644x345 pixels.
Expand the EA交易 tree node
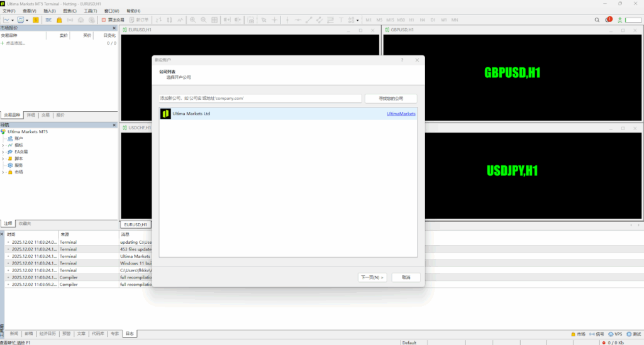point(3,152)
